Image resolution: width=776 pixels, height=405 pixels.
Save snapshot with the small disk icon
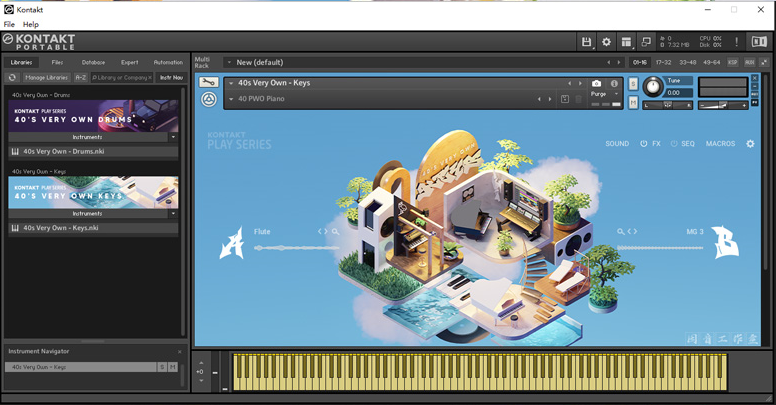coord(565,99)
